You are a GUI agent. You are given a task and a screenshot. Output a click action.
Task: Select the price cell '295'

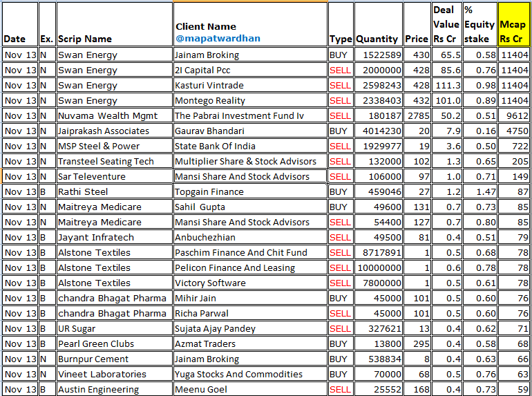(x=417, y=344)
